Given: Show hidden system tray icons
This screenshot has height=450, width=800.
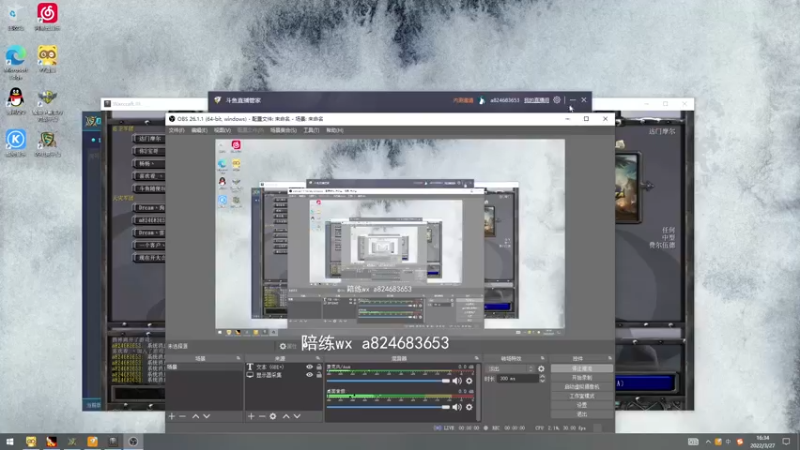Looking at the screenshot, I should (708, 442).
